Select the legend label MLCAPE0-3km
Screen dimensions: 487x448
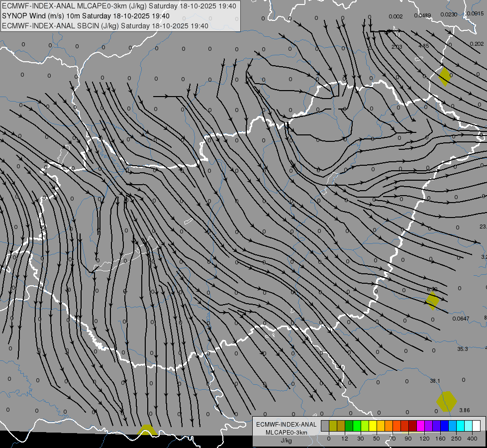287,433
